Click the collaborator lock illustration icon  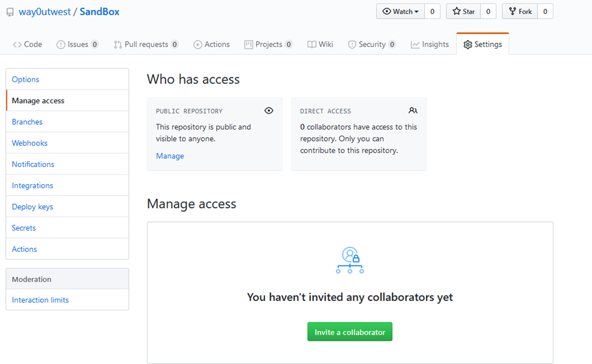[x=350, y=260]
